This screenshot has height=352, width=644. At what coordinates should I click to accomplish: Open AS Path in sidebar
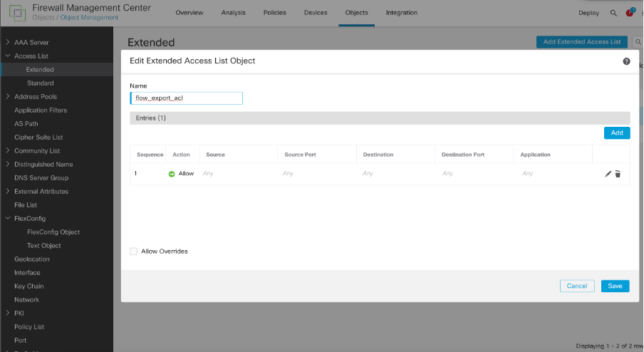point(26,124)
